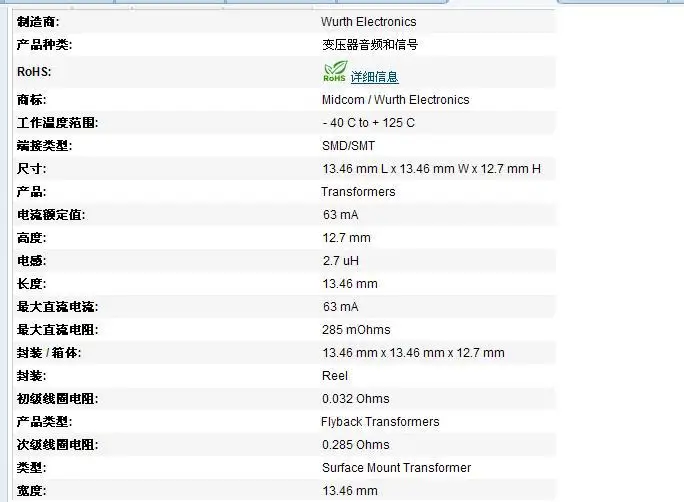Viewport: 684px width, 502px height.
Task: Click the secondary resistance 0.285 Ohms
Action: pyautogui.click(x=356, y=445)
